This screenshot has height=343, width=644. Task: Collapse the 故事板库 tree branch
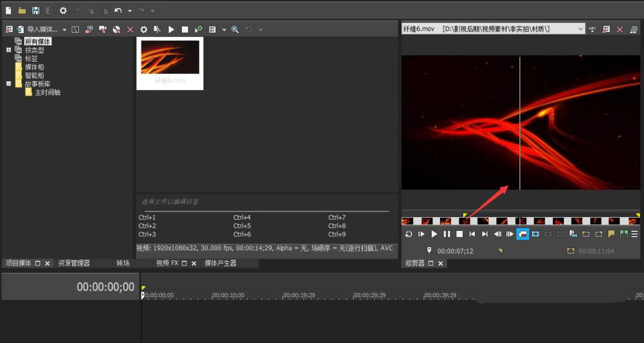8,83
